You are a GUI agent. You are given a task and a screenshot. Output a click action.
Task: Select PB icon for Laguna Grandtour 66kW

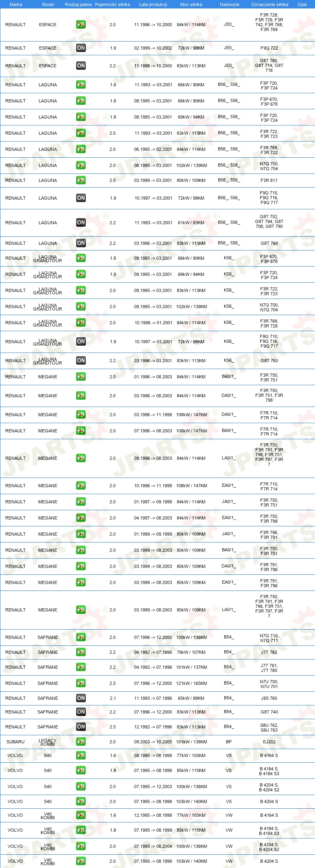coord(81,258)
